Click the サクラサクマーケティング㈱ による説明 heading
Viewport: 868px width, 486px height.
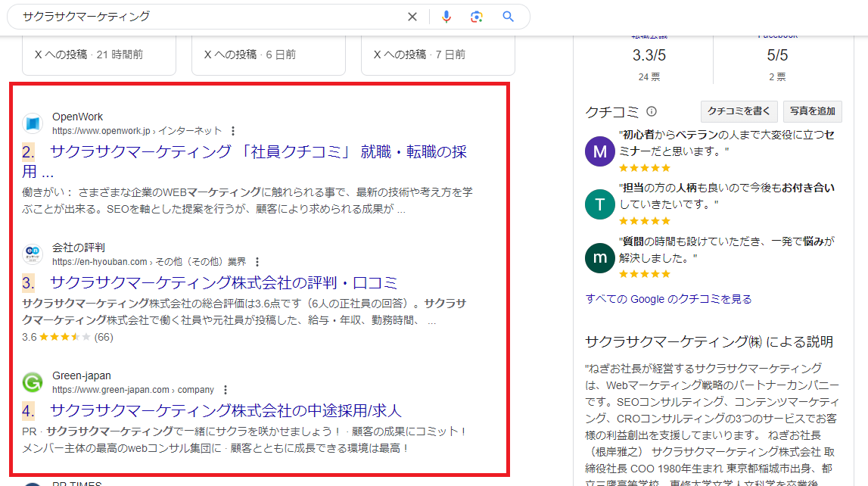click(x=709, y=341)
